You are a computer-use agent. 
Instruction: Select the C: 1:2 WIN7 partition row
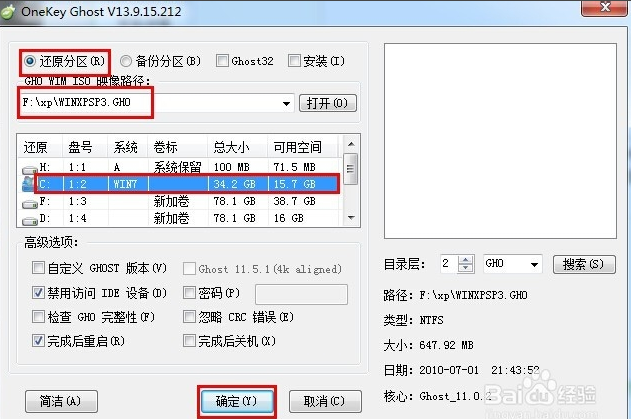179,184
